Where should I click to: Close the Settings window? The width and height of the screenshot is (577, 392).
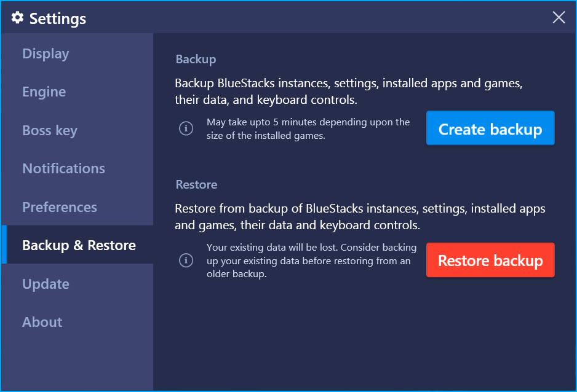click(559, 17)
